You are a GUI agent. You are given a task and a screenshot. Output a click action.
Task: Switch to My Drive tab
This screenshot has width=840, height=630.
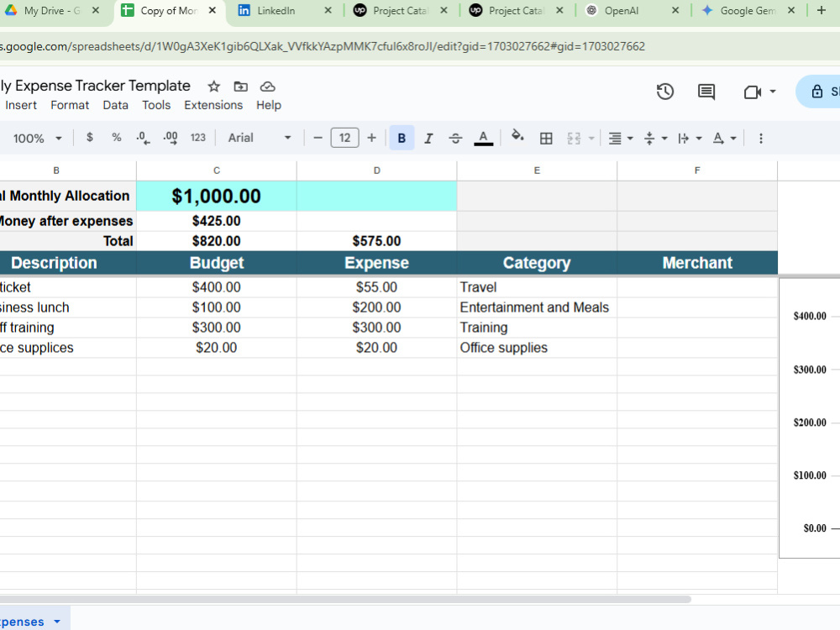point(52,11)
